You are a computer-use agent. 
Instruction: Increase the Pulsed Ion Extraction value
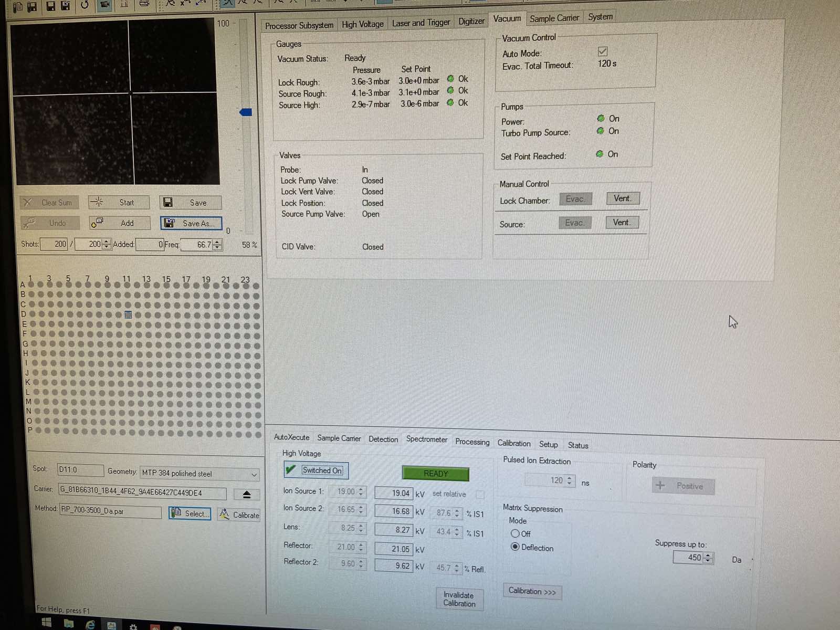click(570, 477)
